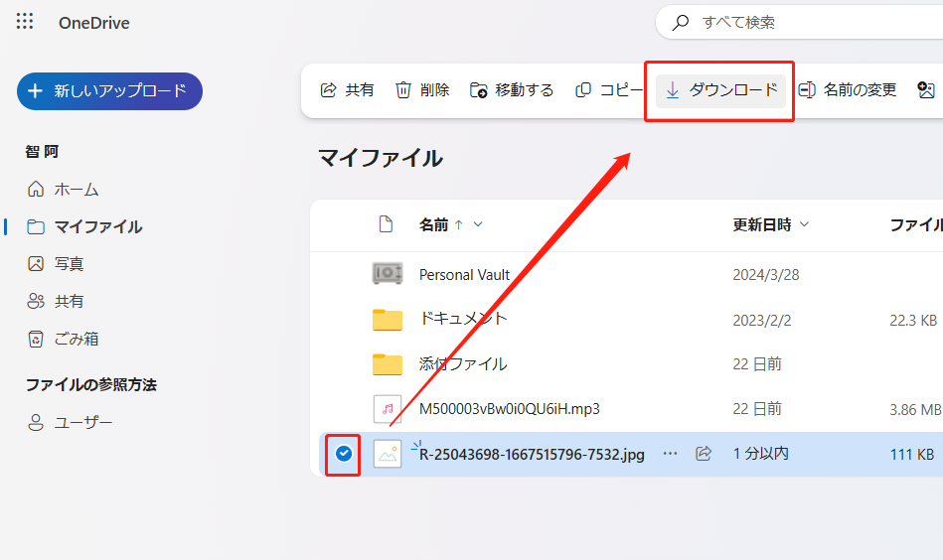
Task: Click the share icon on the jpg row
Action: point(704,454)
